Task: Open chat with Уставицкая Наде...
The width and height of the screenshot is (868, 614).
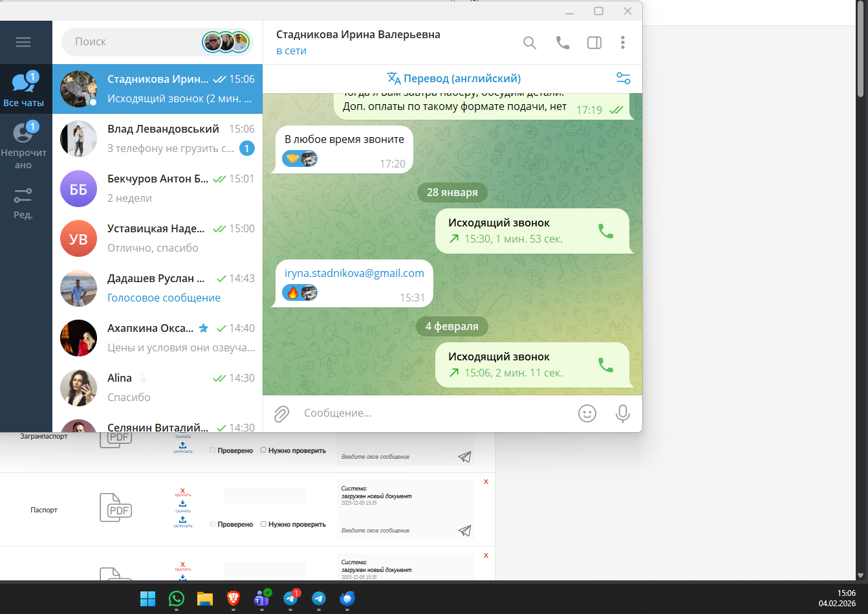Action: 157,238
